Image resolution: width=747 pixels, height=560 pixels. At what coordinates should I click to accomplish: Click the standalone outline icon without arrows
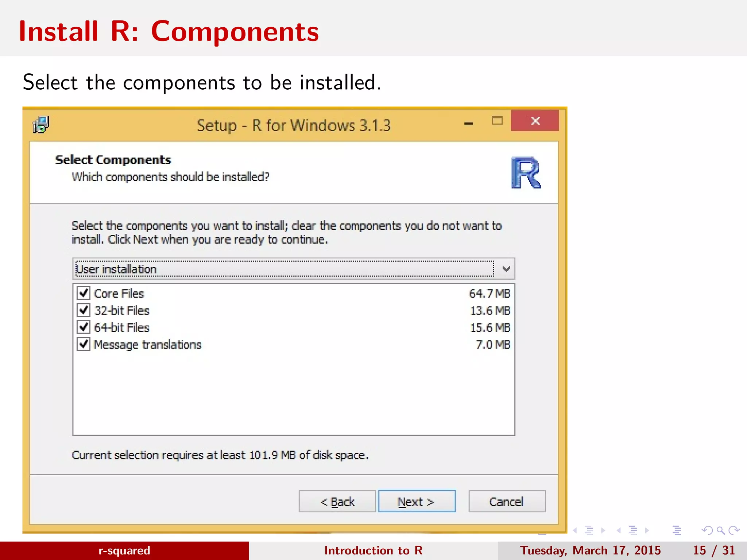coord(677,530)
